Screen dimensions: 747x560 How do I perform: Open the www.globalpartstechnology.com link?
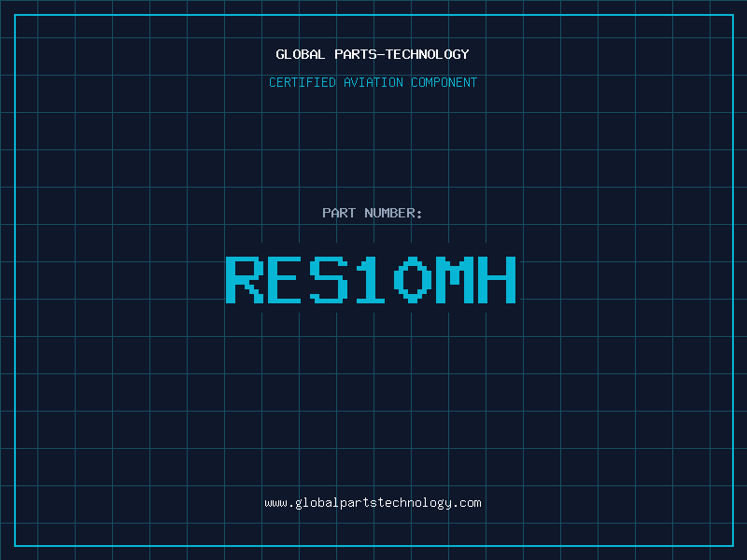click(373, 503)
